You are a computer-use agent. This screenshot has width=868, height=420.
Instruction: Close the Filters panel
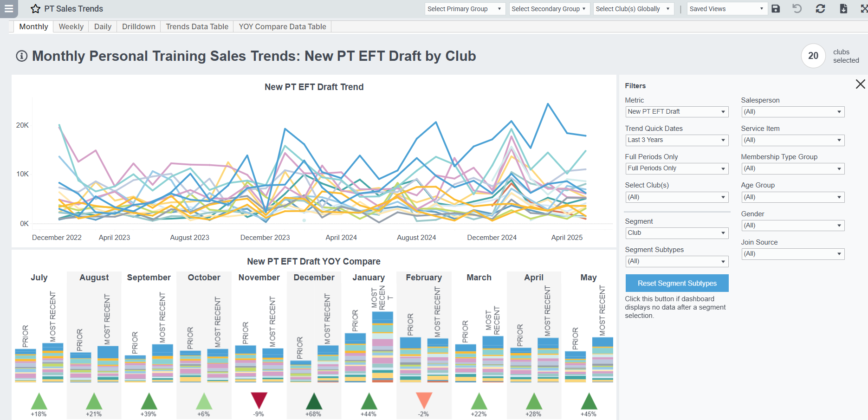tap(861, 84)
